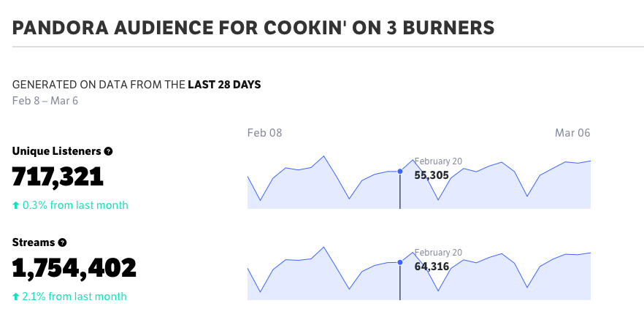
Task: Click the highest peak of Streams chart
Action: click(x=324, y=247)
